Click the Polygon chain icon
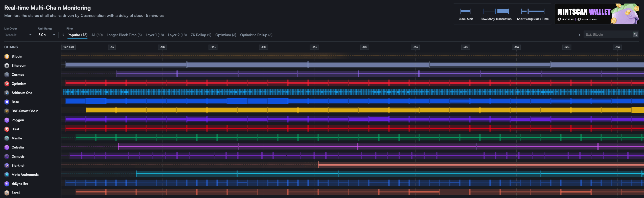Viewport: 644px width, 198px height. (7, 120)
